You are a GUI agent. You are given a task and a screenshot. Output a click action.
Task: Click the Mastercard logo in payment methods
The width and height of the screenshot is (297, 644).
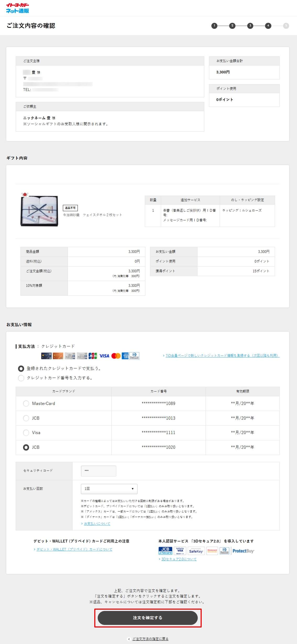pos(116,356)
